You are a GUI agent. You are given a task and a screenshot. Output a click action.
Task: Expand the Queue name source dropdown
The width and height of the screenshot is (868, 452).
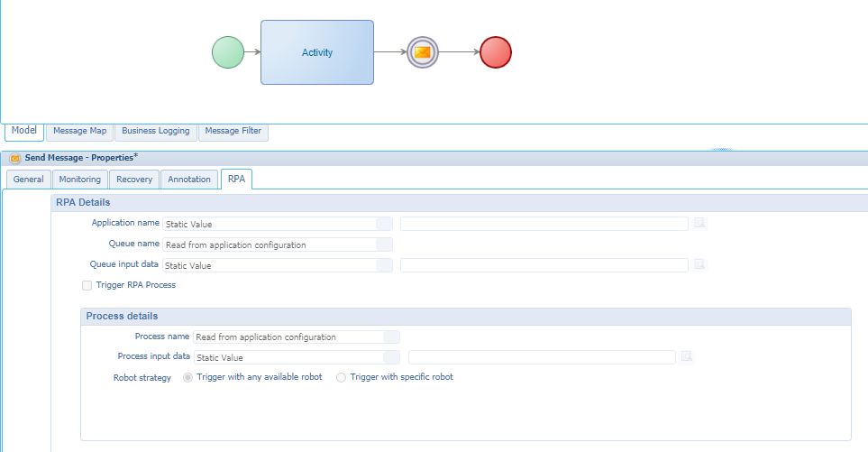tap(384, 244)
